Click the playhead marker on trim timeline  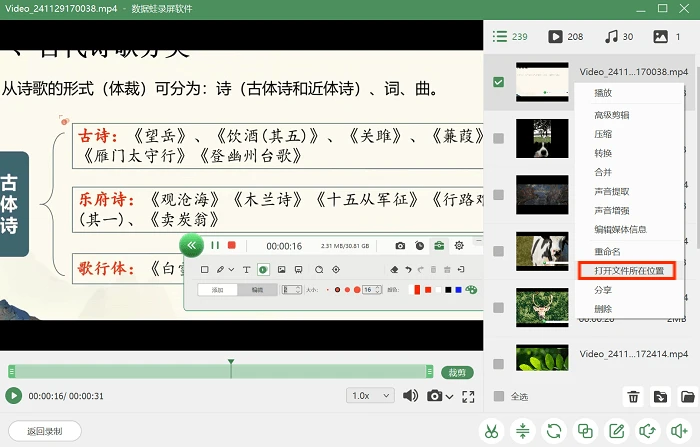coord(231,362)
